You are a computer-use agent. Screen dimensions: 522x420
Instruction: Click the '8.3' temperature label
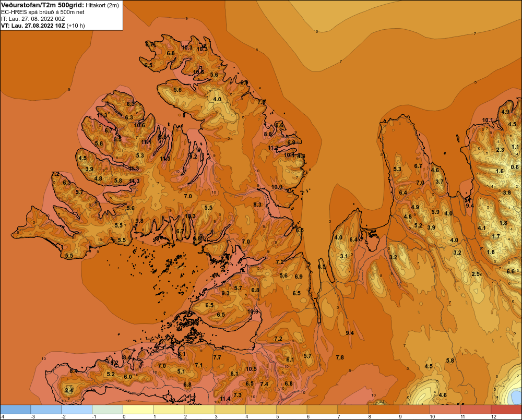pos(257,205)
